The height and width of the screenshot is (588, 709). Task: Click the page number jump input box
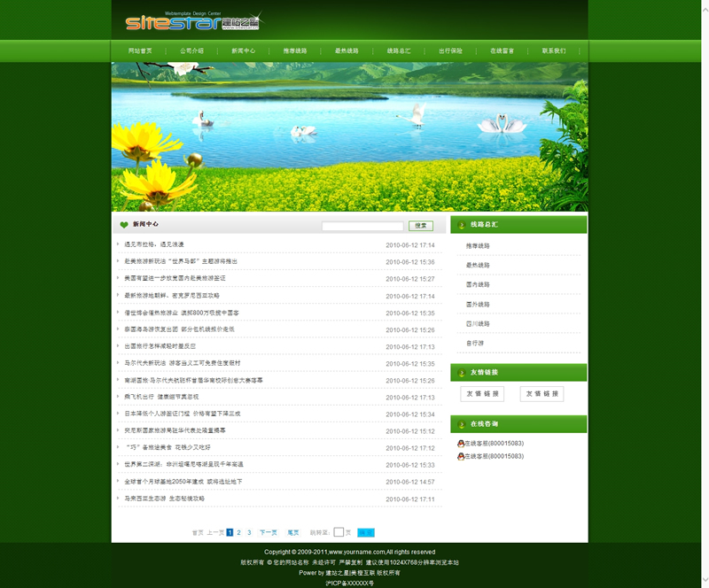(339, 532)
